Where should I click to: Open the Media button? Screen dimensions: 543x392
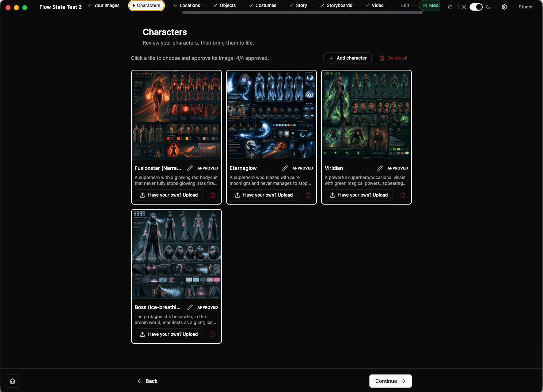point(430,5)
